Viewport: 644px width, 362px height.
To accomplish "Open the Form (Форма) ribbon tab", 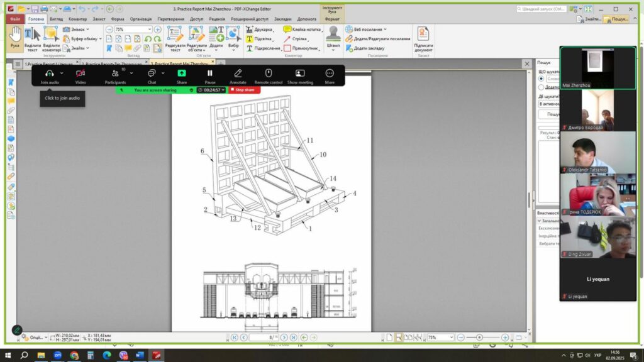I will point(118,19).
